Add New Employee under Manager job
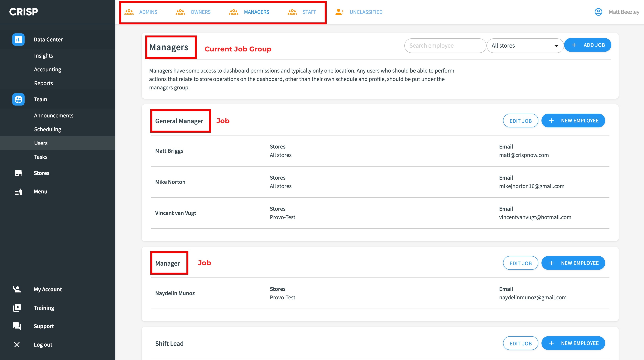 pos(573,263)
